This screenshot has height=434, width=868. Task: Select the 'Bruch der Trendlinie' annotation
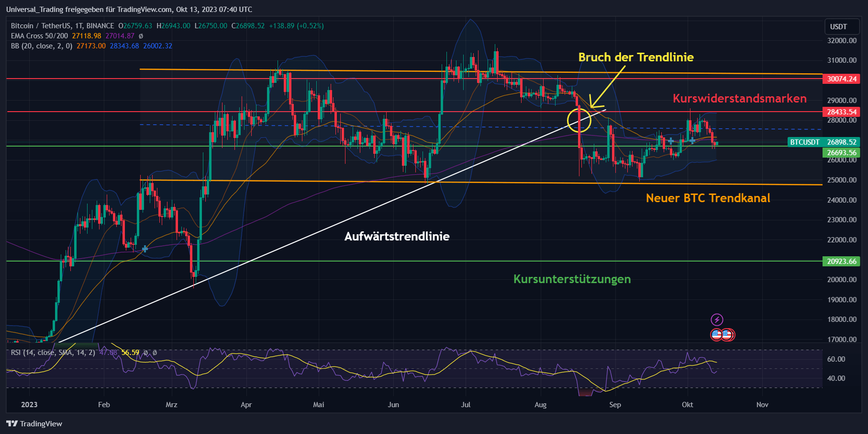[x=636, y=57]
